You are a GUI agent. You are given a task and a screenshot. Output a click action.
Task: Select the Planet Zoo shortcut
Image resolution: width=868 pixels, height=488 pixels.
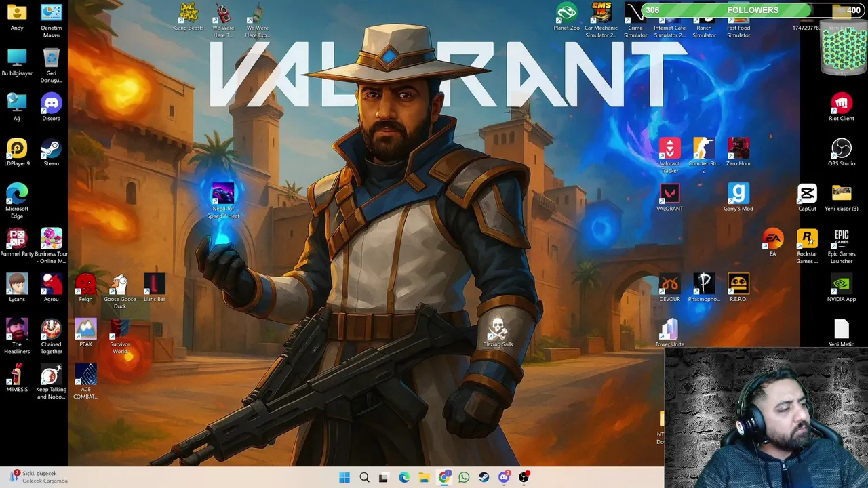tap(566, 18)
